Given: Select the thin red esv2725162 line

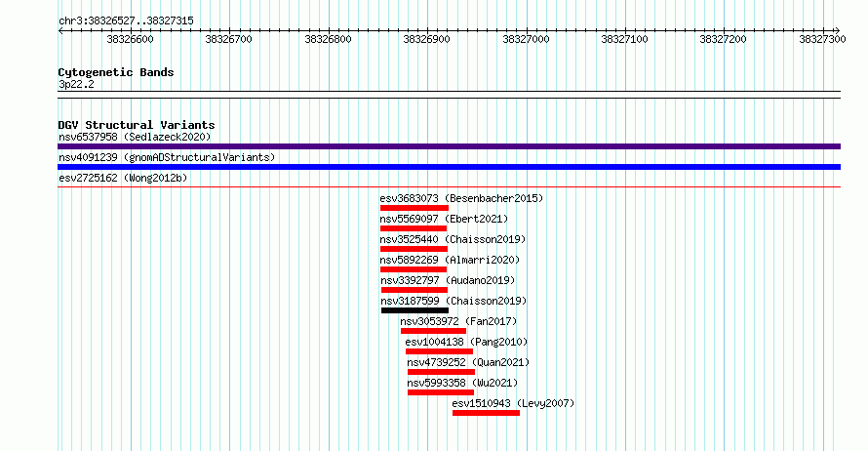Looking at the screenshot, I should (449, 187).
